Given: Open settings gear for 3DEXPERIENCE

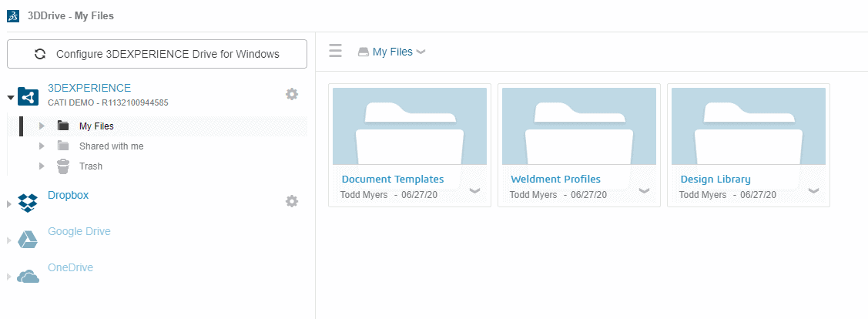Looking at the screenshot, I should pos(292,94).
